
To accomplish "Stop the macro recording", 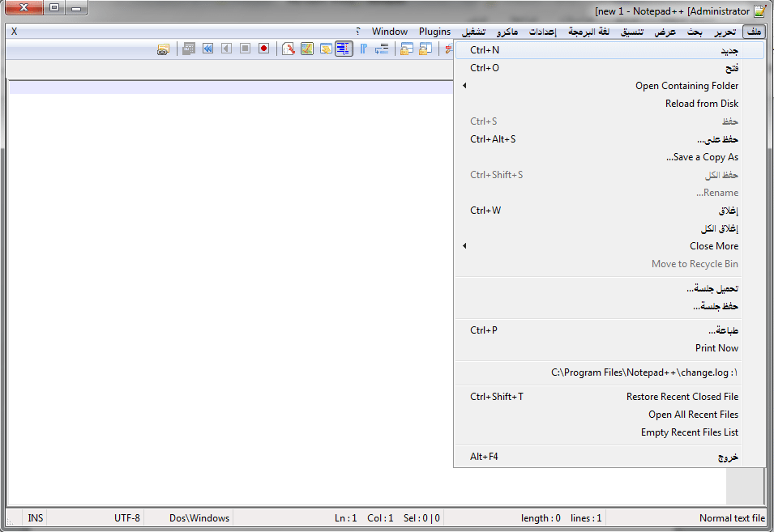I will [x=244, y=49].
